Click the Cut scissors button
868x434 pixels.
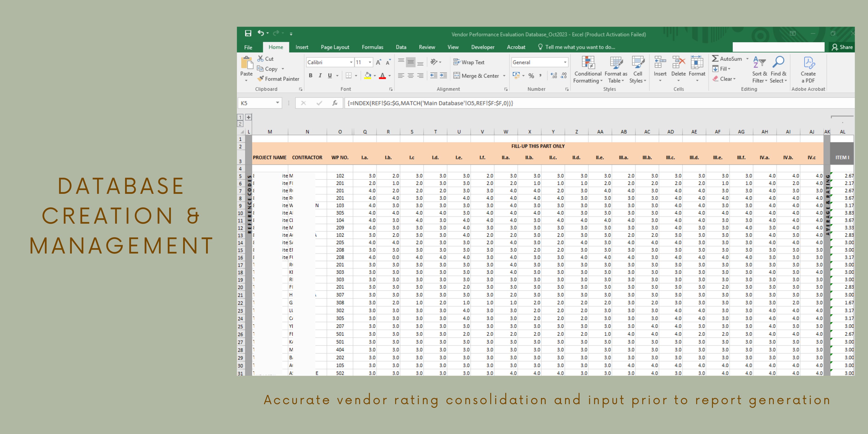tap(265, 59)
